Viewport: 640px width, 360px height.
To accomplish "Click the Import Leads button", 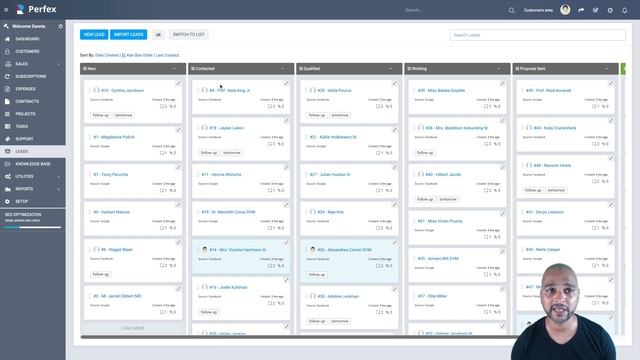I will click(x=129, y=35).
